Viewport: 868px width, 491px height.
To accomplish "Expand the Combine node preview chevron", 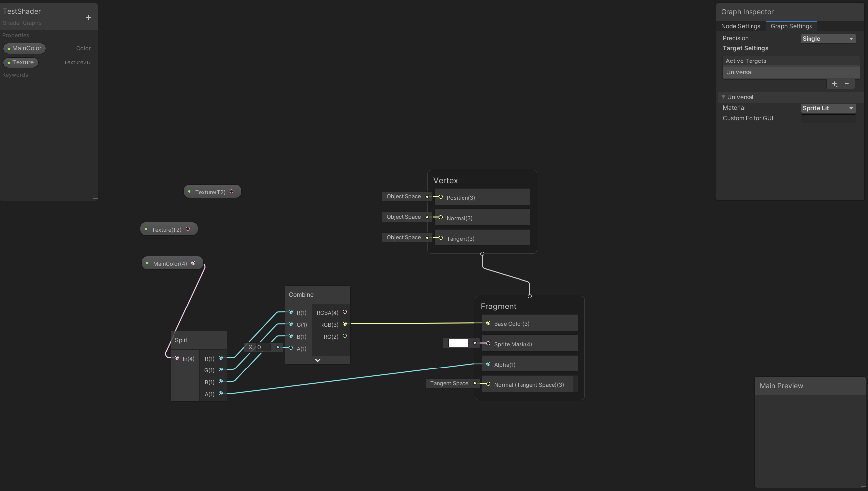I will point(318,360).
